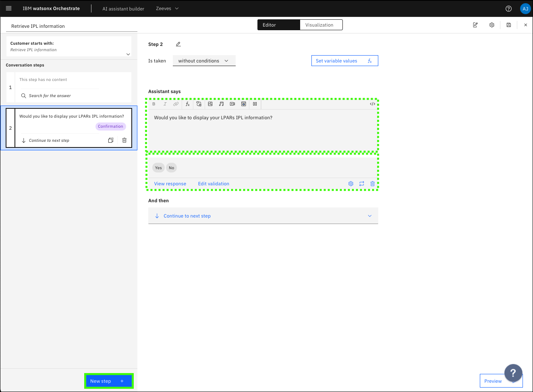Click the add video icon in editor toolbar
The width and height of the screenshot is (533, 392).
coord(232,104)
